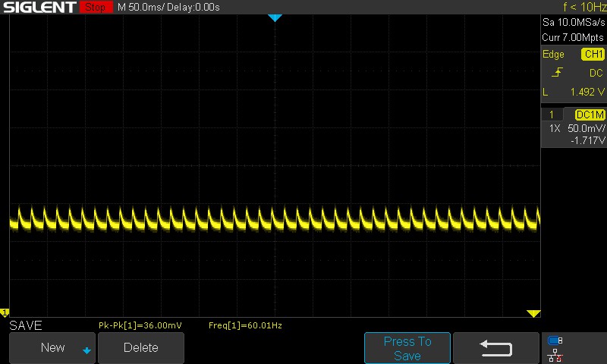Click the rising edge trigger slope icon
This screenshot has height=364, width=607.
(x=558, y=73)
